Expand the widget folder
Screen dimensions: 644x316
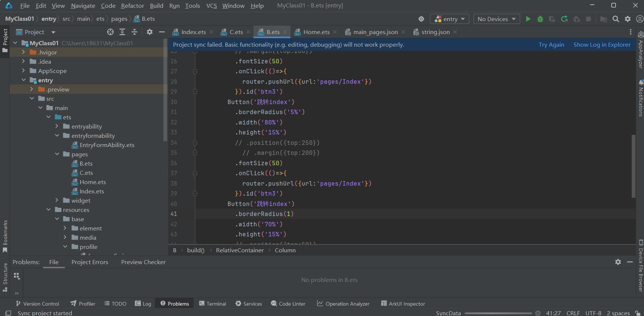point(57,200)
